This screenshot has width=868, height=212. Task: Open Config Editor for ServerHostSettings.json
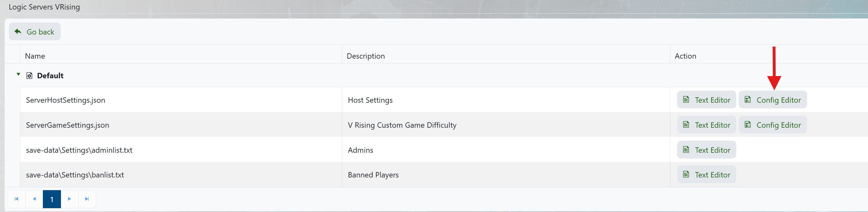tap(772, 100)
